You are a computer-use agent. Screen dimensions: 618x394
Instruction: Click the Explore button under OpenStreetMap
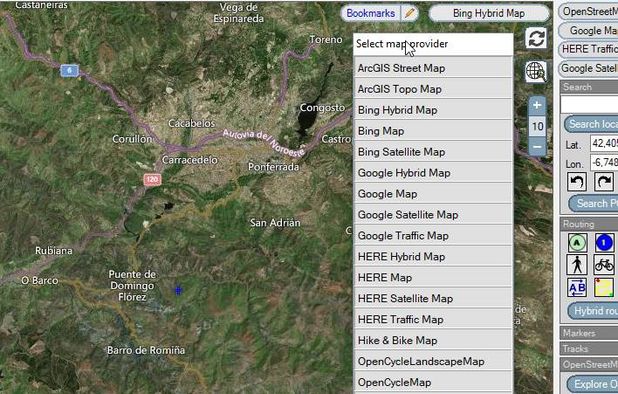pyautogui.click(x=592, y=384)
